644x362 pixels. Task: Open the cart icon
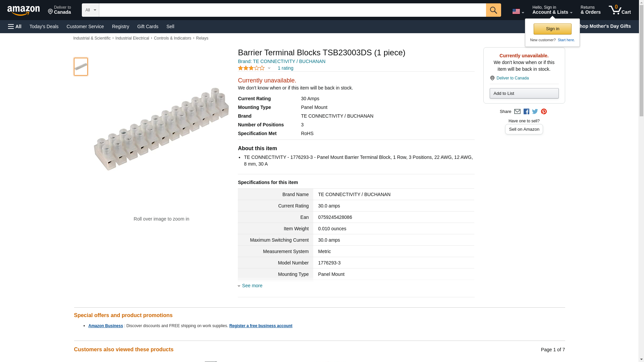620,10
